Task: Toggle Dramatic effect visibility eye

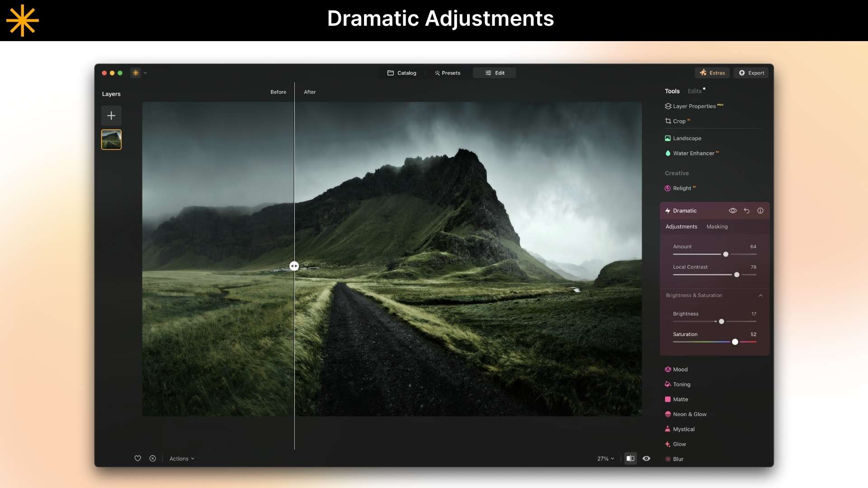Action: pos(733,211)
